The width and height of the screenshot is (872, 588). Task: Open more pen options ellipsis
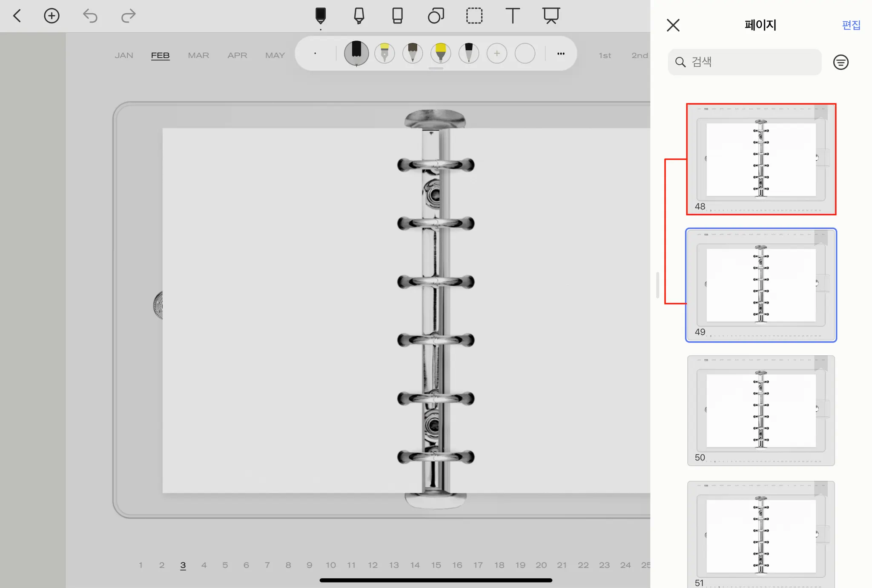pyautogui.click(x=561, y=54)
